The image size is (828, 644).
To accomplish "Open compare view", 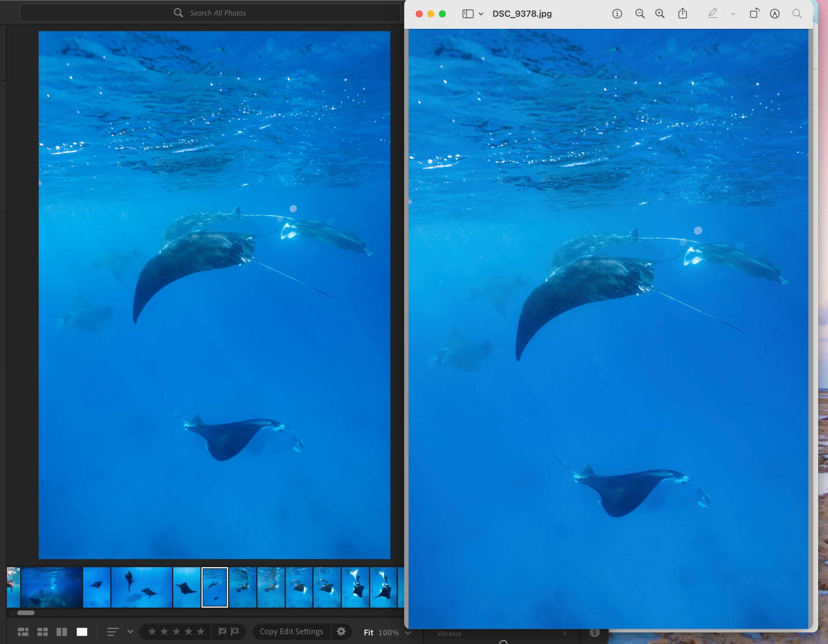I will point(62,632).
